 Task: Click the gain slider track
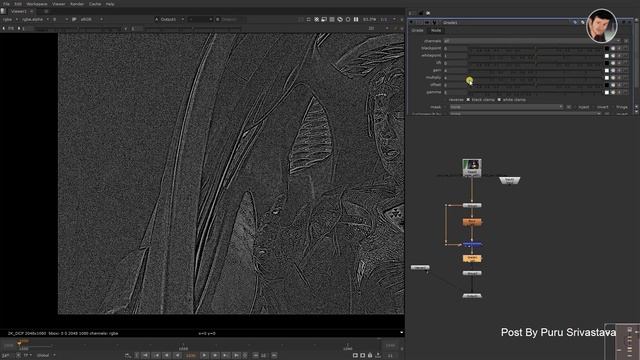(x=535, y=70)
